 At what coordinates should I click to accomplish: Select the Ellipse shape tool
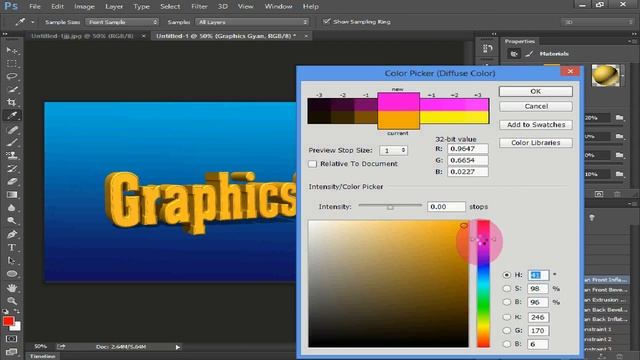tap(11, 273)
